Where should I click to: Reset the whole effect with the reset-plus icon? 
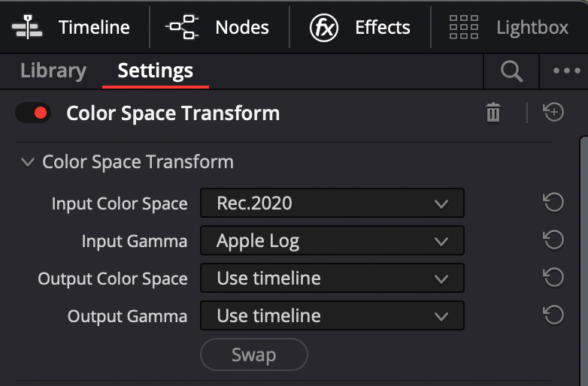click(x=553, y=112)
